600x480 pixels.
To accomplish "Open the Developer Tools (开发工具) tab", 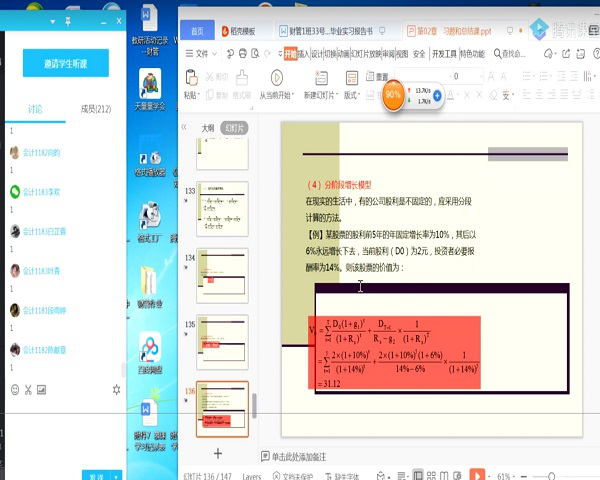I will tap(444, 54).
